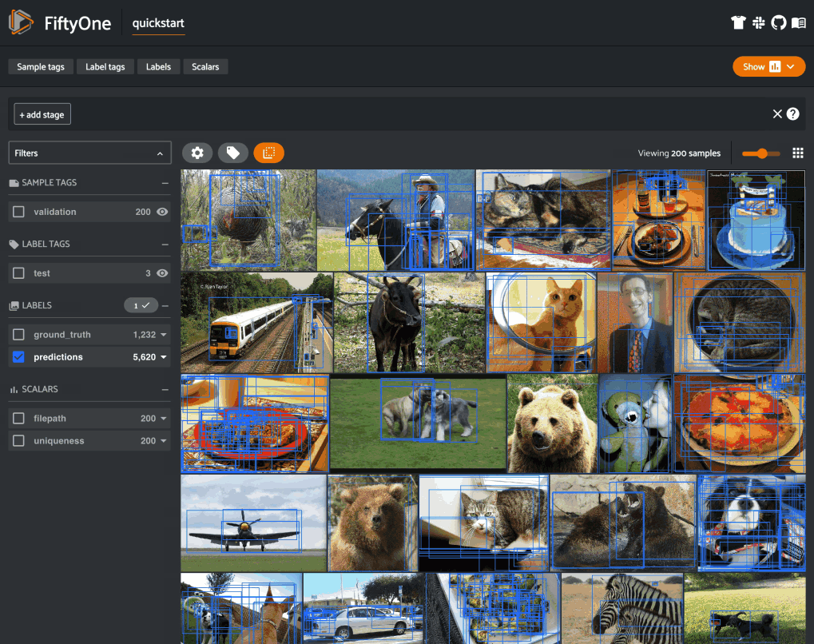
Task: Open the rider on horse thumbnail
Action: (395, 221)
